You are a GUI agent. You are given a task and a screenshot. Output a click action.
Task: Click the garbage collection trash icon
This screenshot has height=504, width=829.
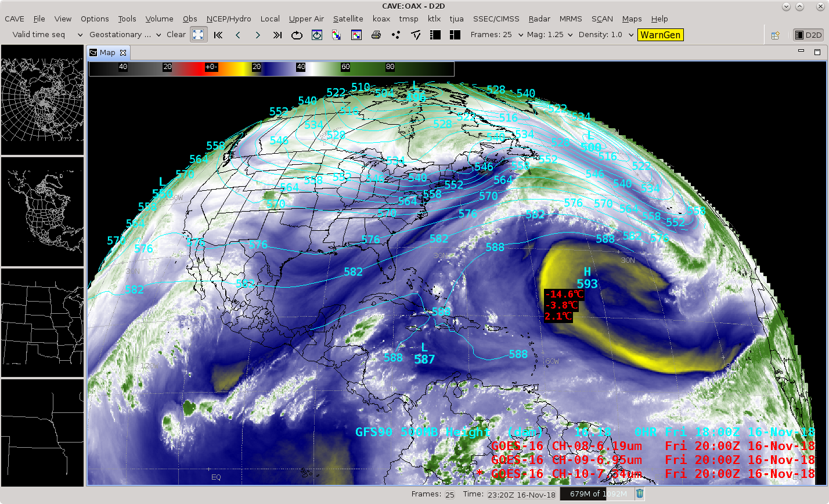(x=640, y=494)
